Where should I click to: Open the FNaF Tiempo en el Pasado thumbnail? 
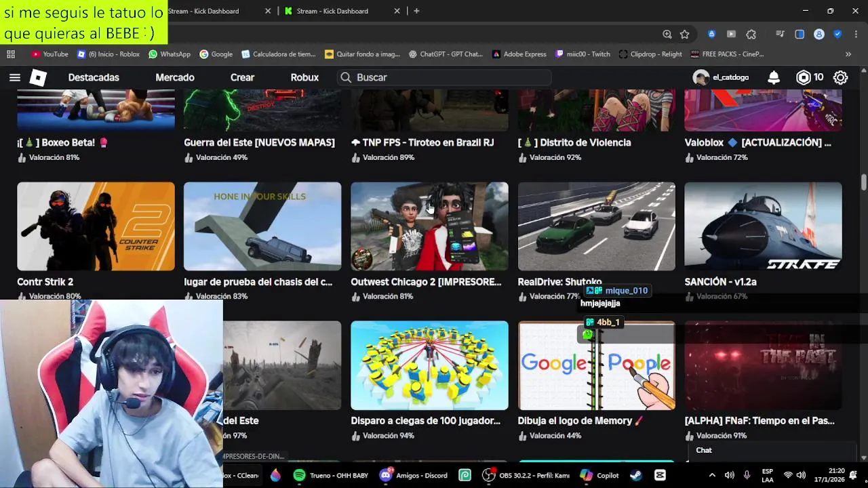[x=763, y=365]
